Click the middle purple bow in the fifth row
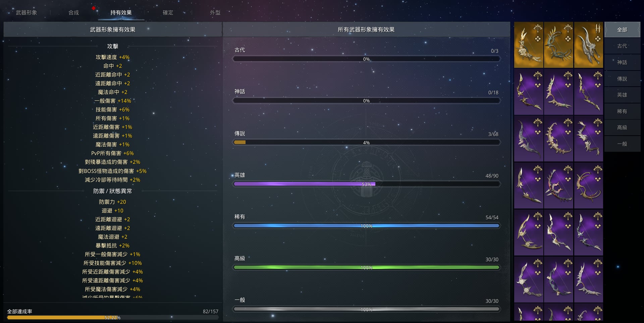 coord(558,232)
